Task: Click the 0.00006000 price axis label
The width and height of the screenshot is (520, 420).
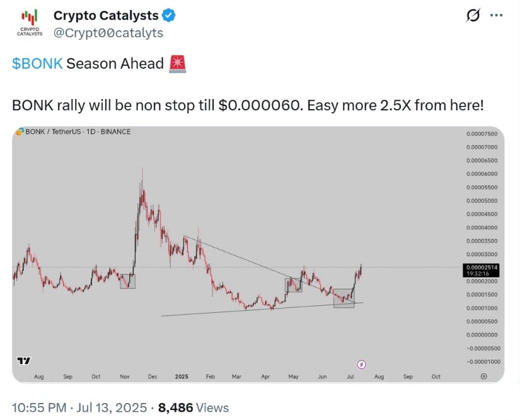Action: point(482,174)
